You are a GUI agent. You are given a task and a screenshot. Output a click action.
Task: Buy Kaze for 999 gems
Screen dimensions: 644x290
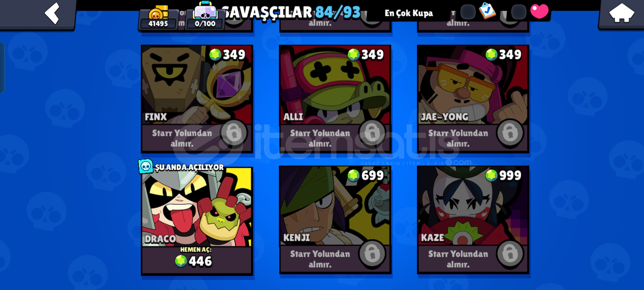click(504, 175)
